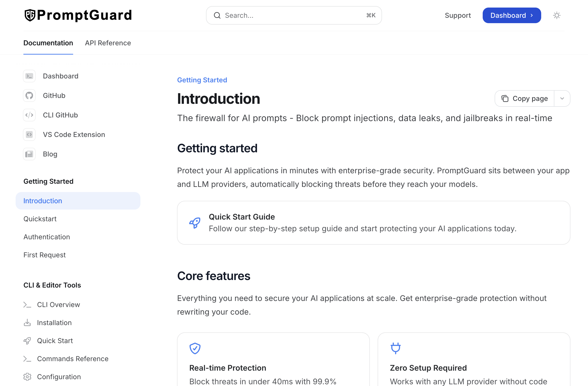Click the Quick Start Guide rocket icon
This screenshot has height=386, width=588.
195,222
